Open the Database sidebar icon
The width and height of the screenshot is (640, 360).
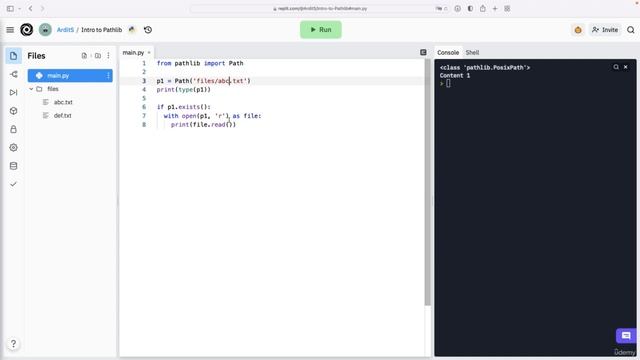[x=13, y=166]
